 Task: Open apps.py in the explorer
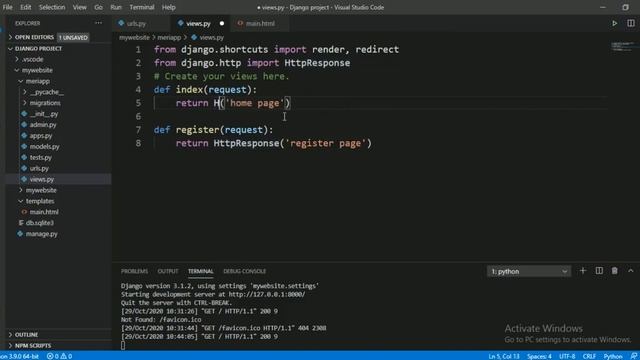click(41, 136)
